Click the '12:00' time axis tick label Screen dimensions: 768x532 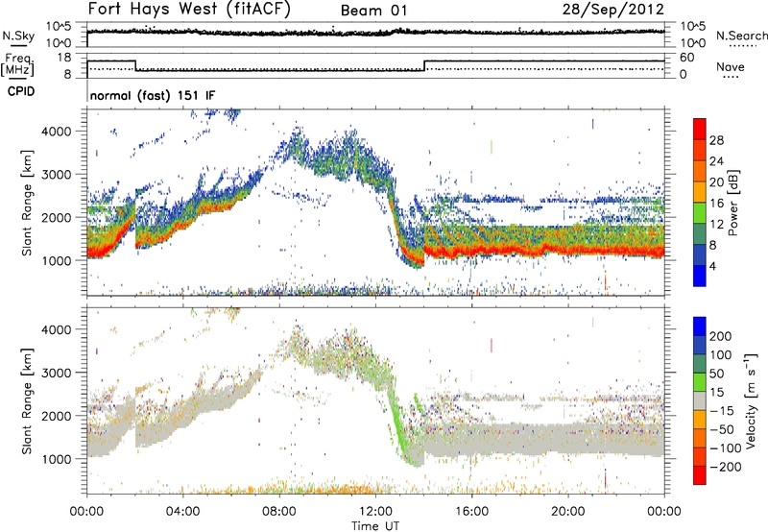click(x=375, y=512)
